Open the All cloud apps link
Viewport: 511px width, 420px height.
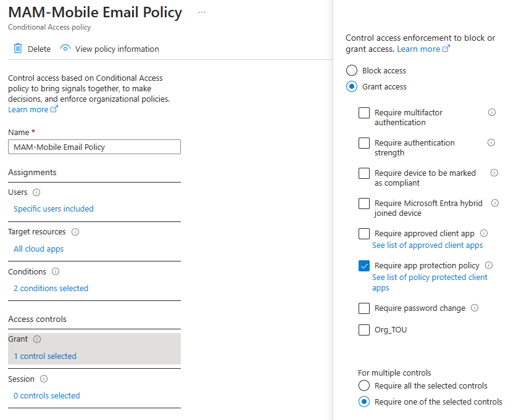[38, 249]
